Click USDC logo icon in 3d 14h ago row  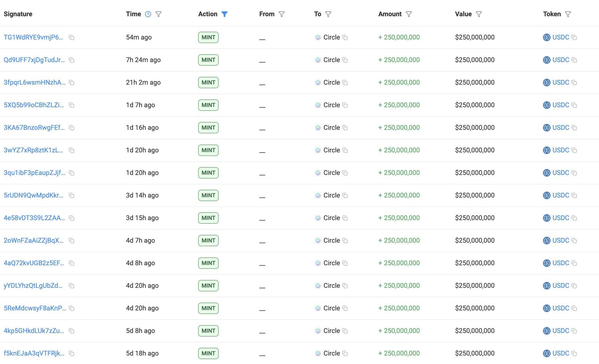pyautogui.click(x=547, y=195)
